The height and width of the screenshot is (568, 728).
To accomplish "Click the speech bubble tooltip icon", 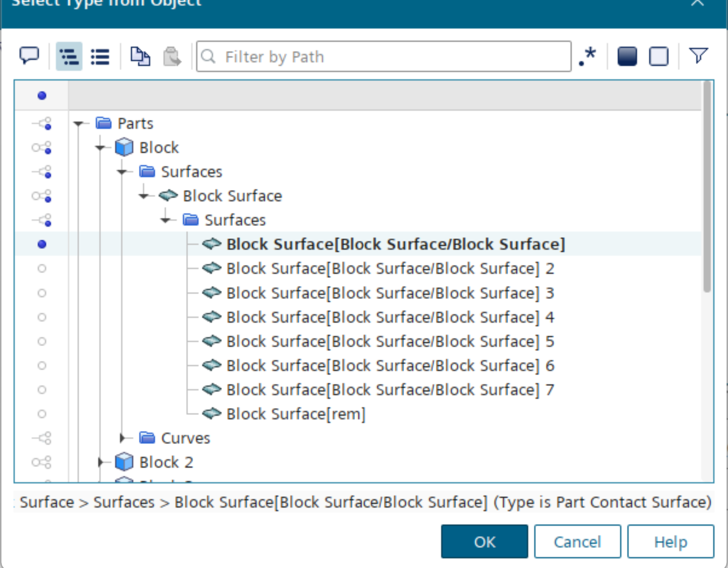I will click(29, 56).
